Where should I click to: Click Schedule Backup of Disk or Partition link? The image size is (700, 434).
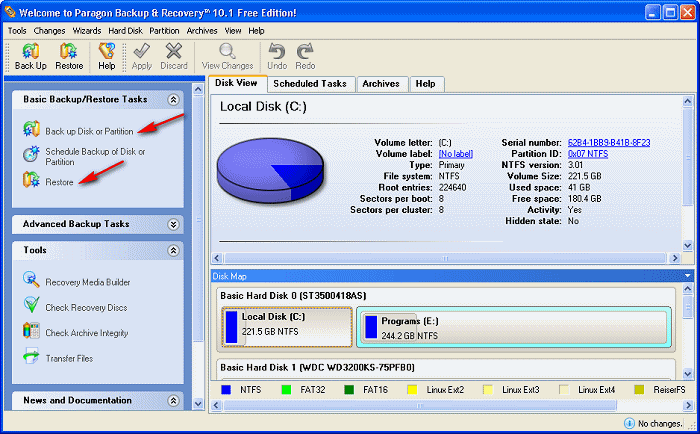tap(95, 157)
